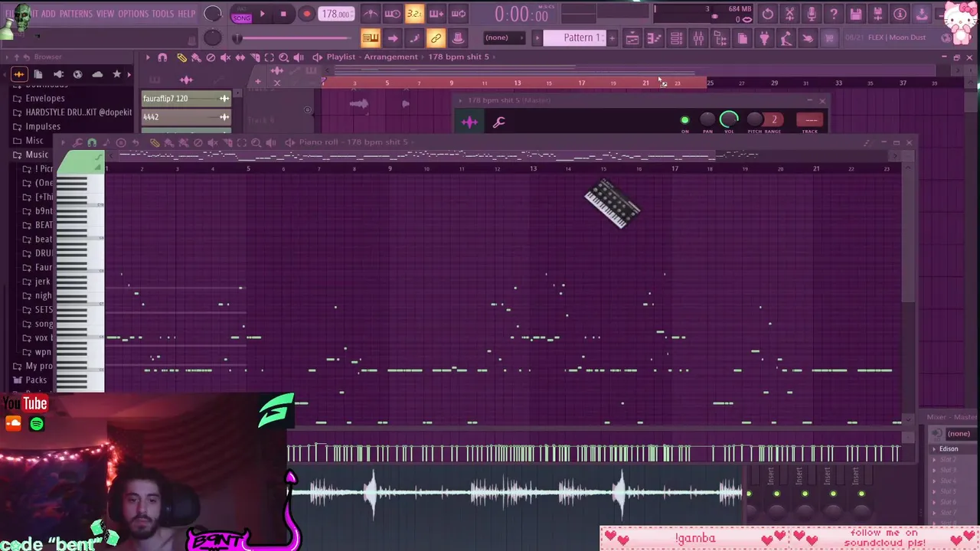Screen dimensions: 980x551
Task: Select Playlist delete tool
Action: [211, 57]
